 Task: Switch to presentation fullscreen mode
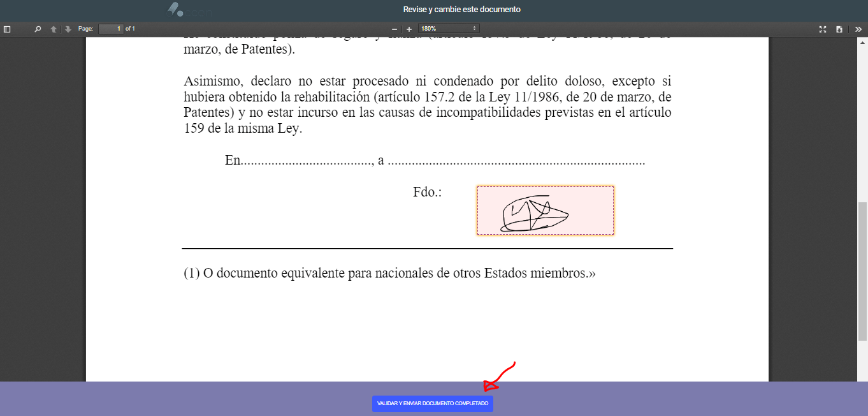coord(823,29)
